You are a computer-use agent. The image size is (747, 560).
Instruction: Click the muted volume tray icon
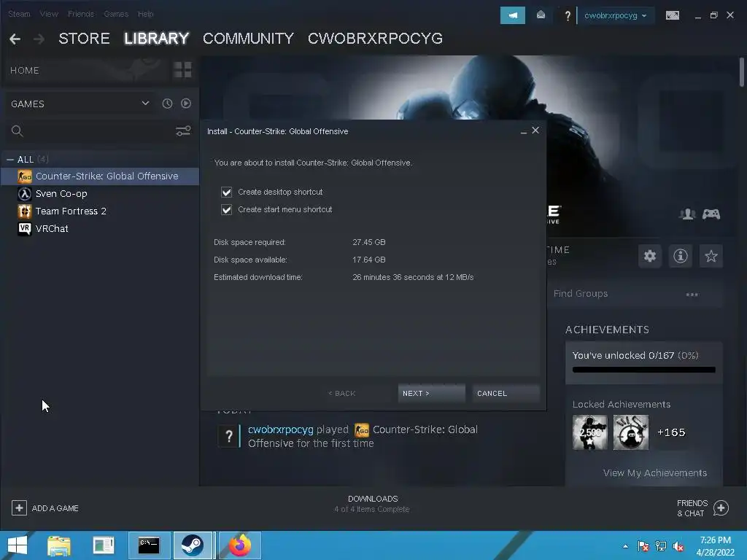(x=679, y=546)
